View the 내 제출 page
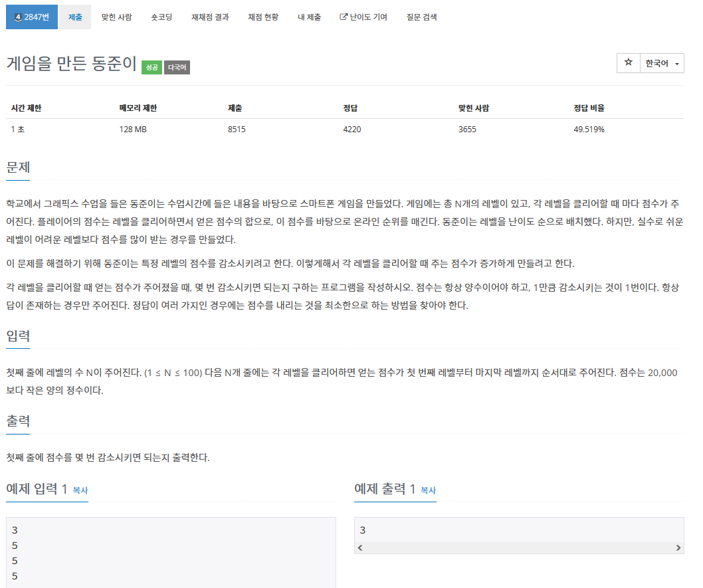Image resolution: width=703 pixels, height=588 pixels. point(309,17)
